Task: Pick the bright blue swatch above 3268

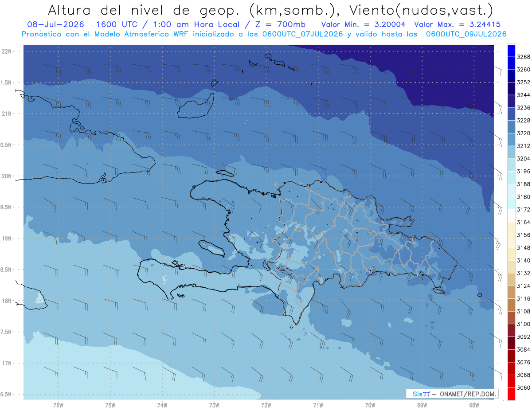Action: [511, 51]
